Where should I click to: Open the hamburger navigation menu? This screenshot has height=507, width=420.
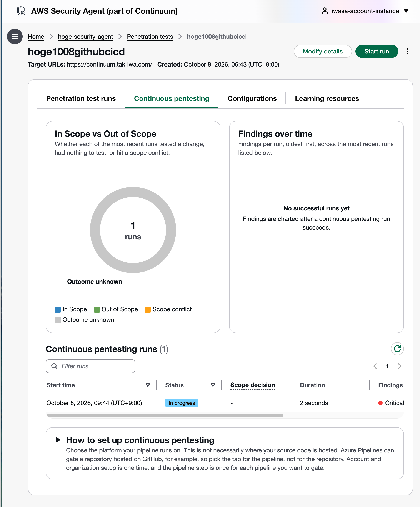pyautogui.click(x=15, y=37)
